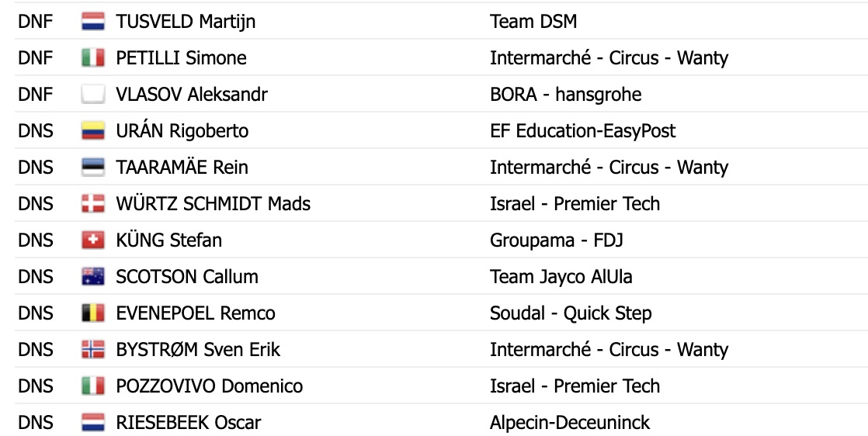
Task: Open the BORA - hansgrohe team page
Action: coord(566,95)
